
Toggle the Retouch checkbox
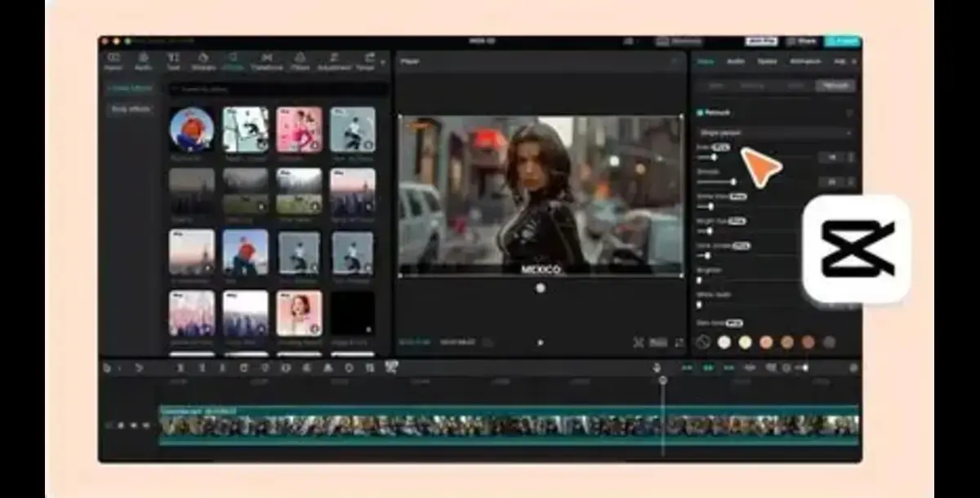click(699, 113)
